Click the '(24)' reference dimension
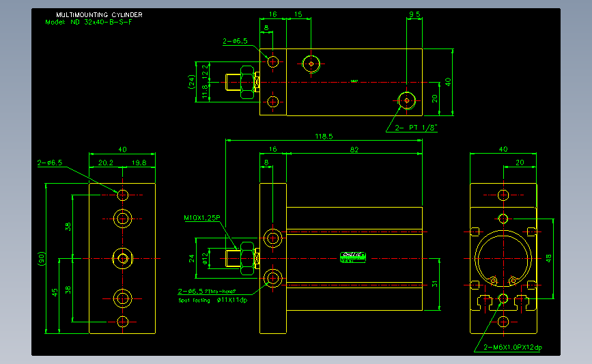This screenshot has width=592, height=364. point(191,81)
